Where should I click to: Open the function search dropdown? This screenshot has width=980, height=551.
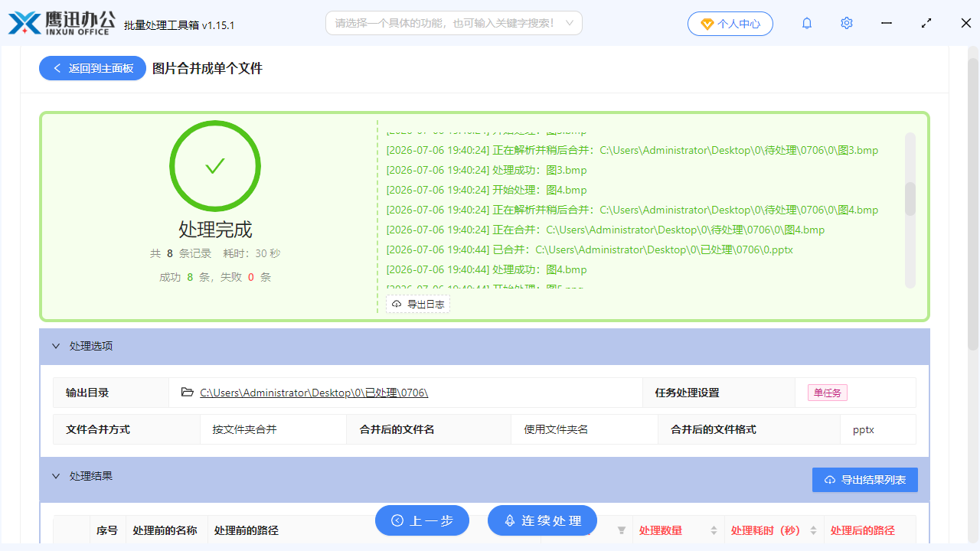454,23
